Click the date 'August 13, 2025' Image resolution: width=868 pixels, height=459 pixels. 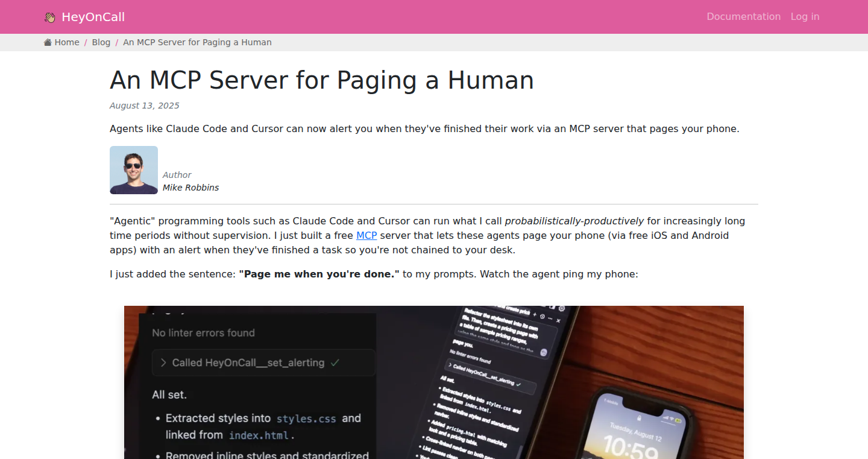(x=145, y=106)
